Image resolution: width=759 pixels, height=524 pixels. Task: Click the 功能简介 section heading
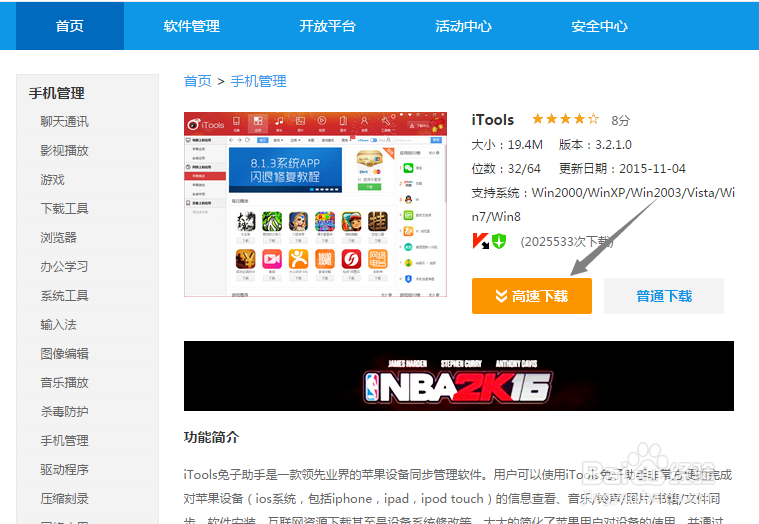coord(212,437)
